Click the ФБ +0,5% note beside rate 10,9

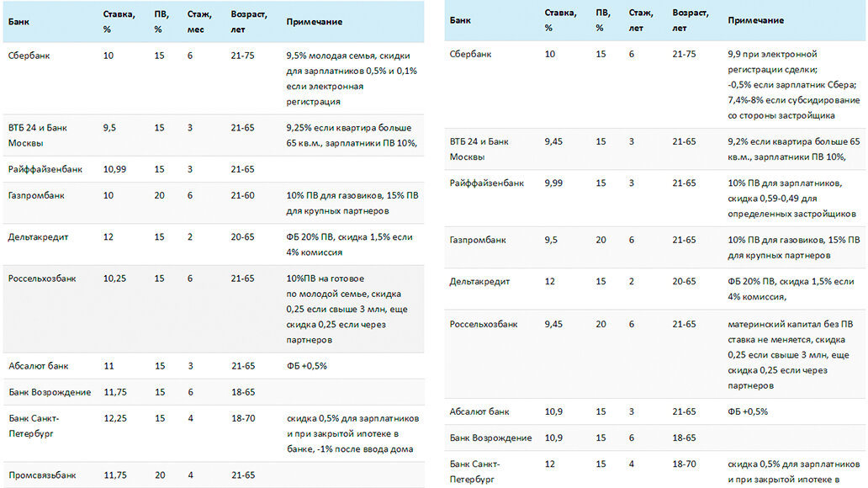pyautogui.click(x=748, y=412)
